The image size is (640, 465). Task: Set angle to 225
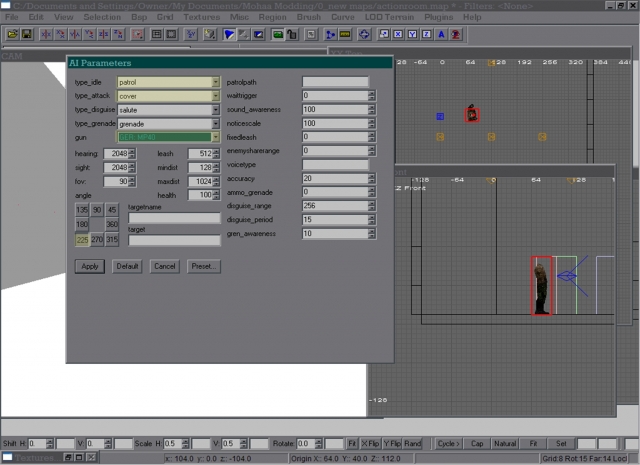pos(82,239)
